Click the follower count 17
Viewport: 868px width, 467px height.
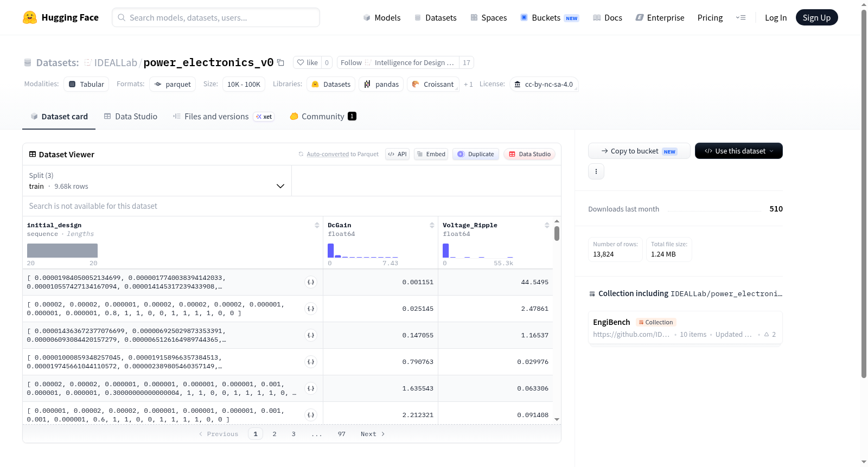coord(467,62)
